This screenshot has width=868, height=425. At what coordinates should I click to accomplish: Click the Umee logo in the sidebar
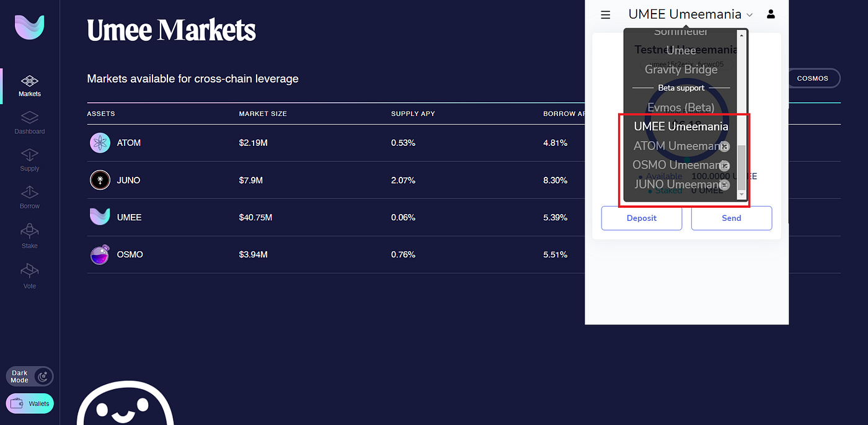[x=30, y=28]
